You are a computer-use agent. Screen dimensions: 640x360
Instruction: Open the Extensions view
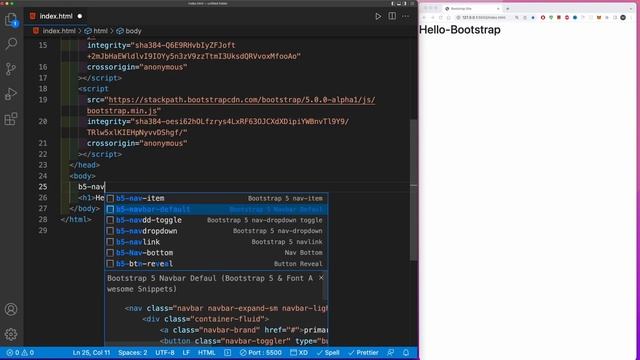[11, 119]
